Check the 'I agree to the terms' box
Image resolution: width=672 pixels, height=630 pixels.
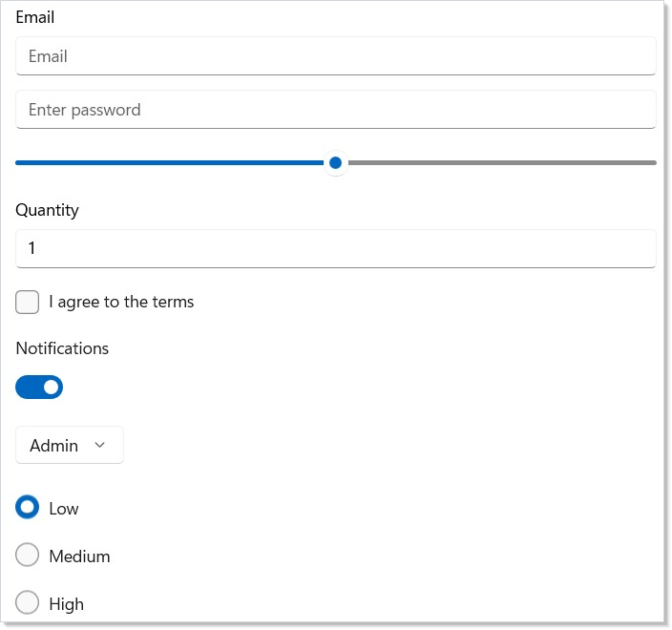click(27, 303)
